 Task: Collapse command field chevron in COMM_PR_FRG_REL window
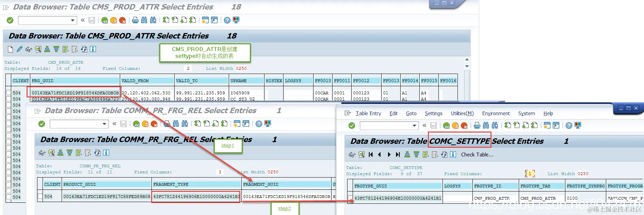114,124
